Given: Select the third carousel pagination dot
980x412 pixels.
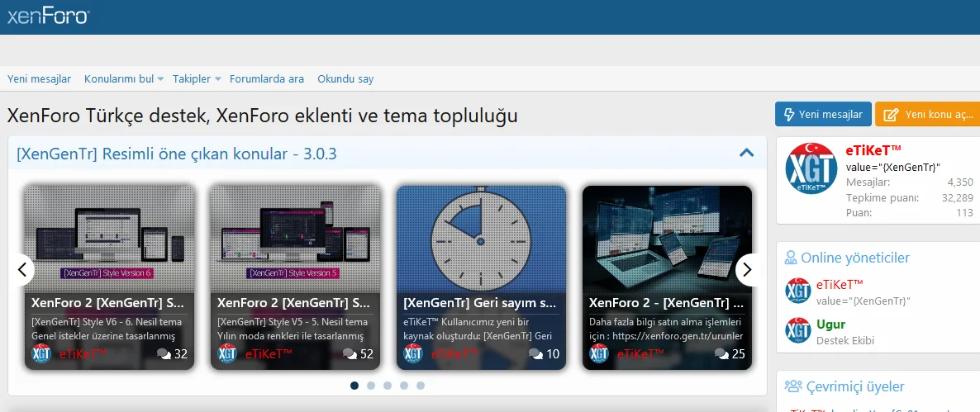Looking at the screenshot, I should (388, 386).
